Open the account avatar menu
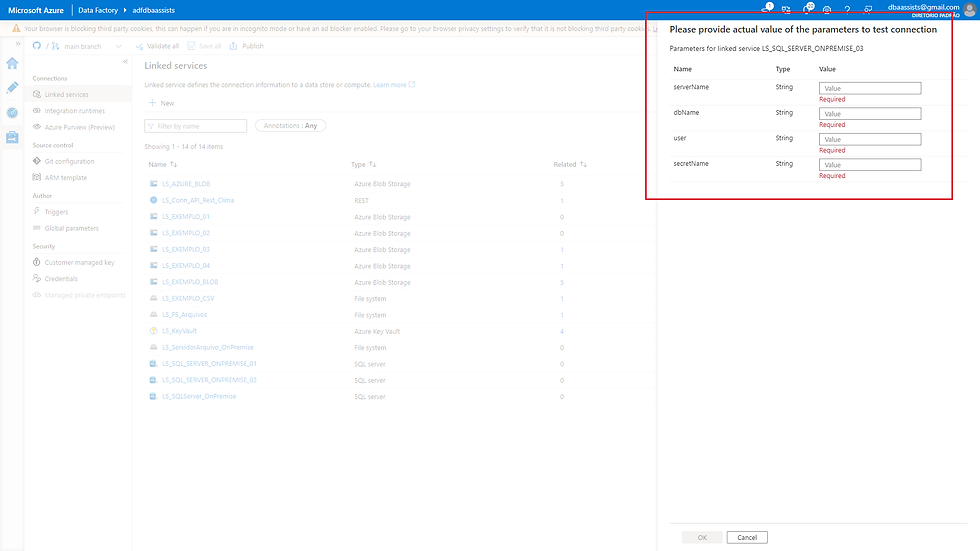This screenshot has width=980, height=551. click(970, 9)
